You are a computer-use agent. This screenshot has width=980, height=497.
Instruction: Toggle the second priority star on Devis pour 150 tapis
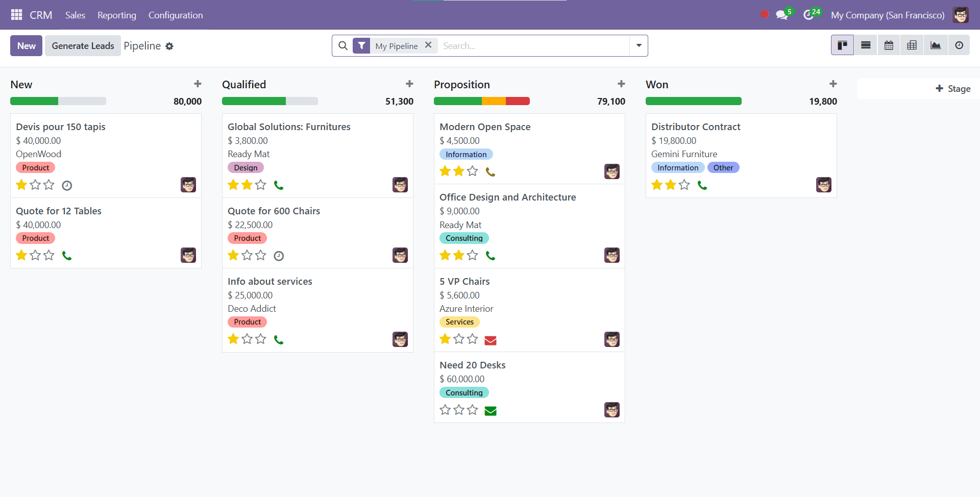35,185
